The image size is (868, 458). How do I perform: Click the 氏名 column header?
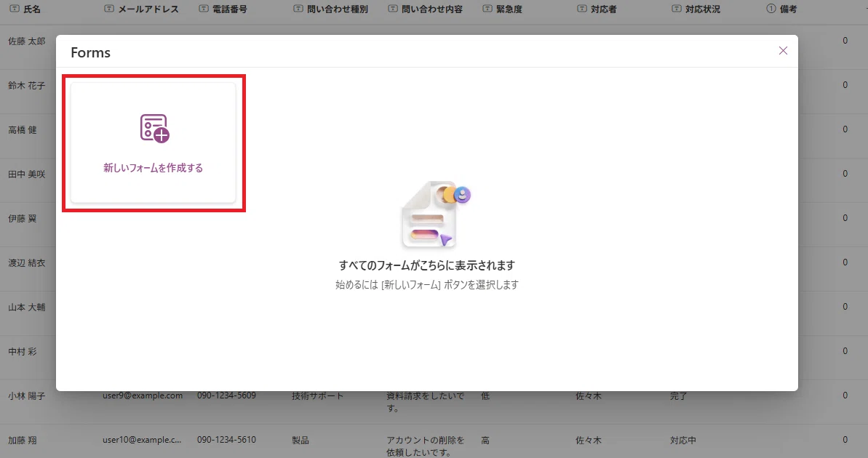(x=32, y=9)
